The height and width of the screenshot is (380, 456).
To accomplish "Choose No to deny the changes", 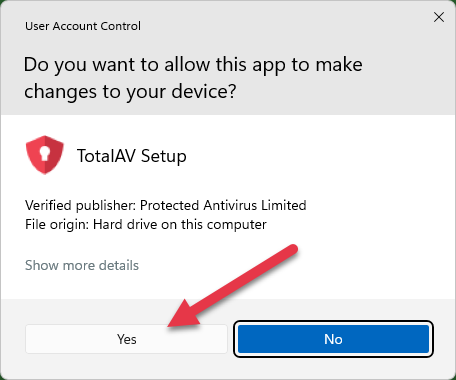I will coord(333,339).
